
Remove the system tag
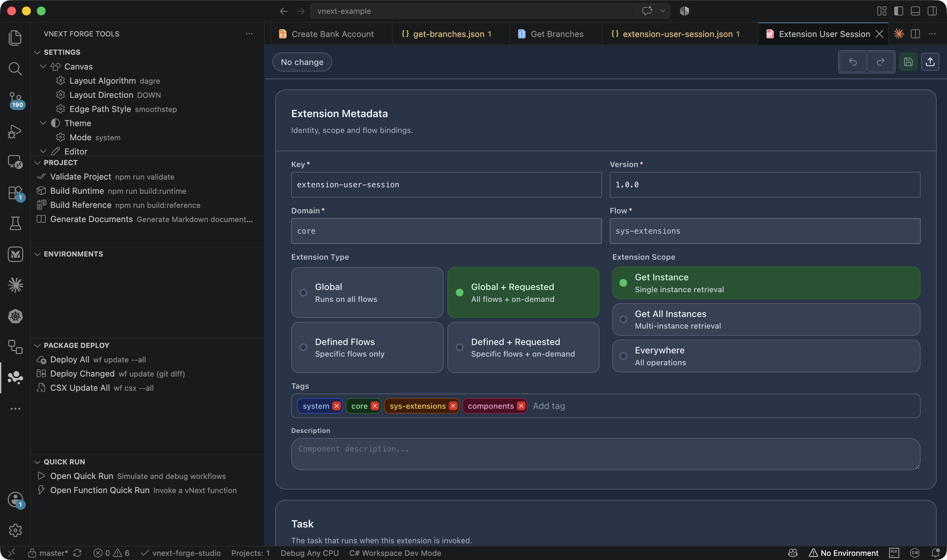pyautogui.click(x=336, y=406)
